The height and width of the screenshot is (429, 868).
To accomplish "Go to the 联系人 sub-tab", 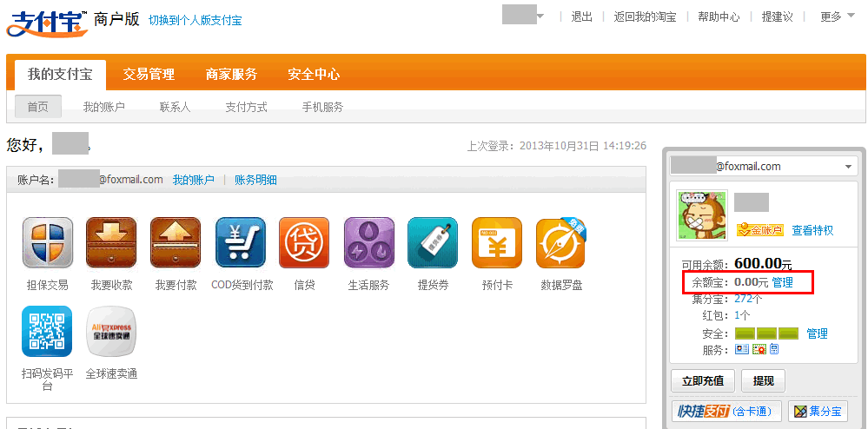I will (175, 107).
